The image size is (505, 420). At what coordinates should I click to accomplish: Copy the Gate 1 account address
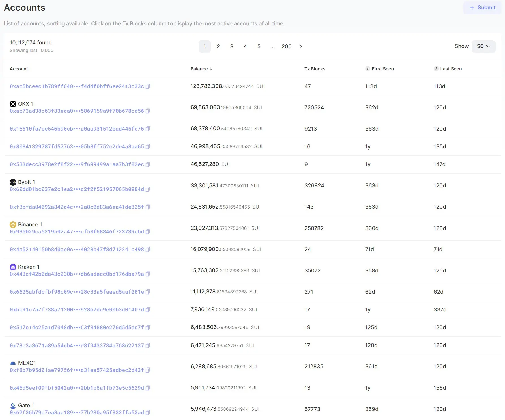[x=147, y=413]
